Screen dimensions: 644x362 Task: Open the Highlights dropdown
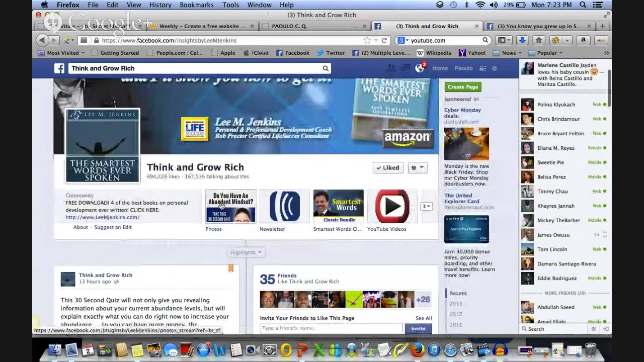[x=246, y=252]
